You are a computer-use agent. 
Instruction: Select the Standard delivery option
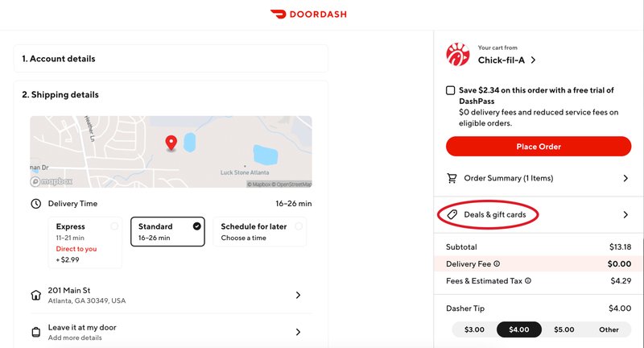click(167, 232)
